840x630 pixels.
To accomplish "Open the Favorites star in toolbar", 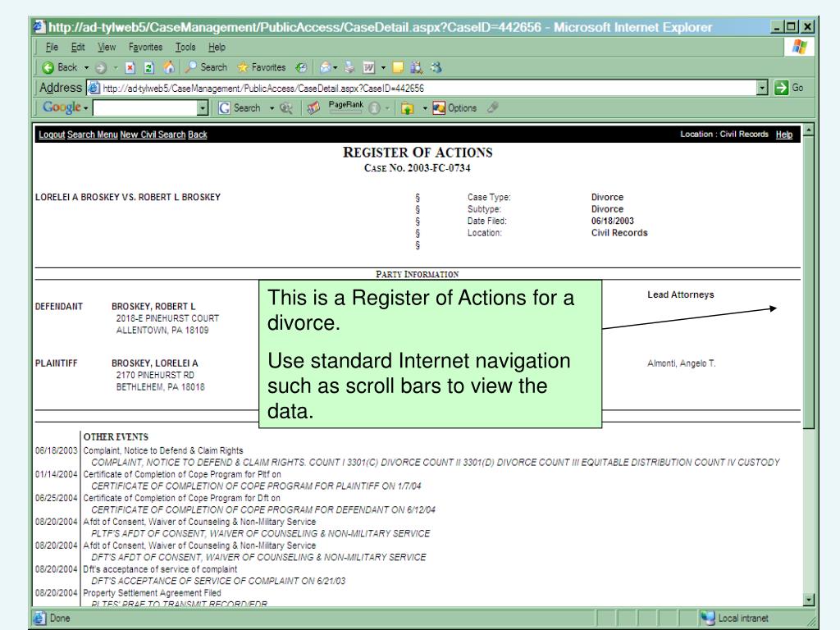I will [244, 67].
